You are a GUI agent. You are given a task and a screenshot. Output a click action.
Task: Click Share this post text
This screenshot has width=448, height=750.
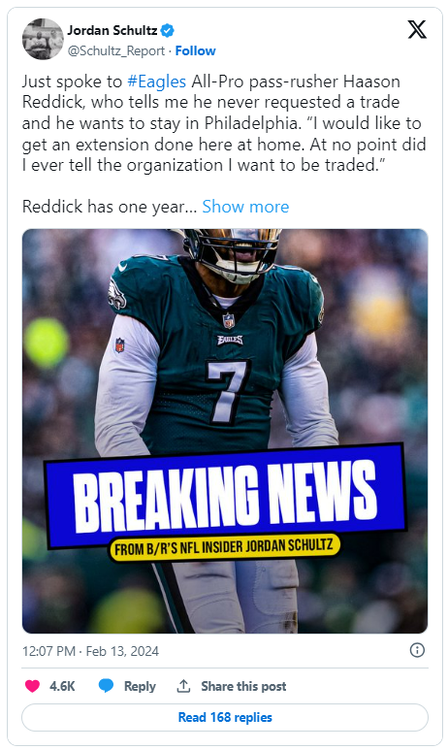click(x=243, y=686)
